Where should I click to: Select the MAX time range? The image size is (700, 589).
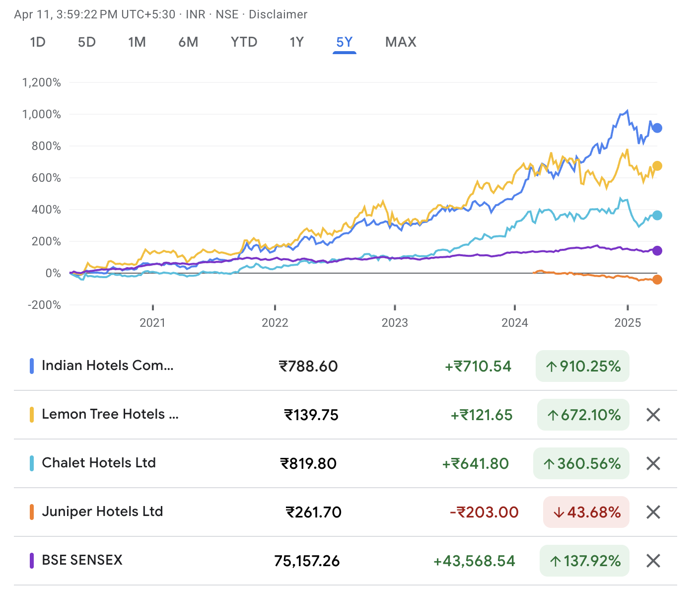pyautogui.click(x=401, y=42)
